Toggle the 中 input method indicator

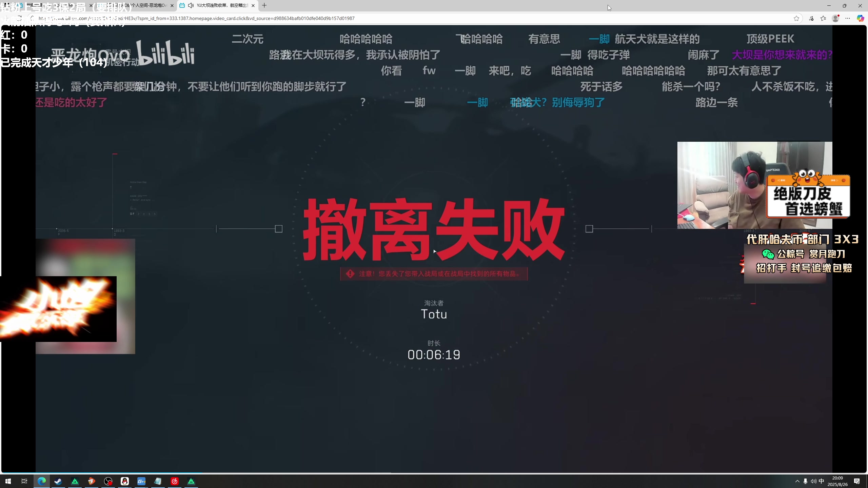pos(822,481)
